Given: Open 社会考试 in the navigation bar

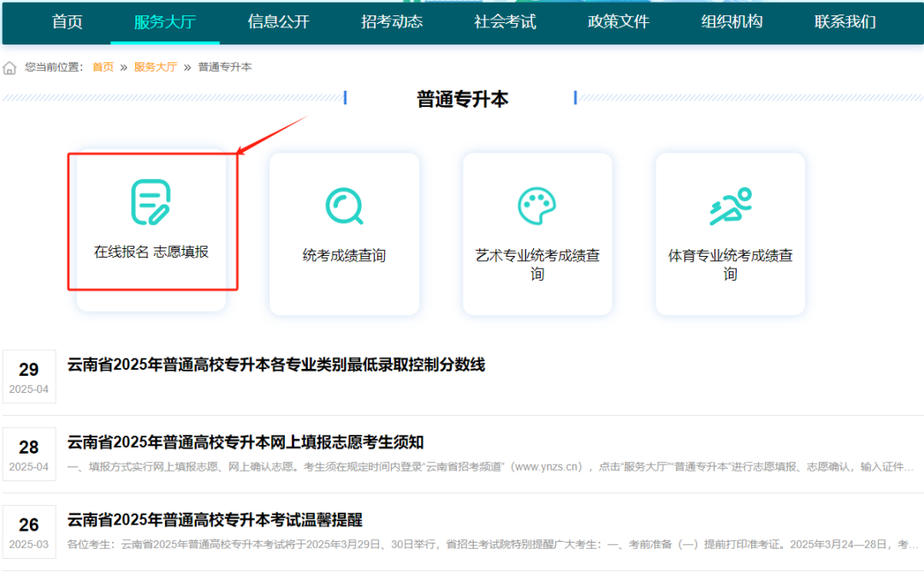Looking at the screenshot, I should [x=505, y=21].
